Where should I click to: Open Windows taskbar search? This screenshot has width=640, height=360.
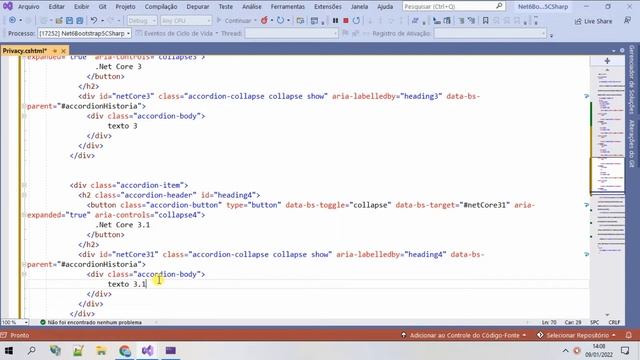pos(31,351)
